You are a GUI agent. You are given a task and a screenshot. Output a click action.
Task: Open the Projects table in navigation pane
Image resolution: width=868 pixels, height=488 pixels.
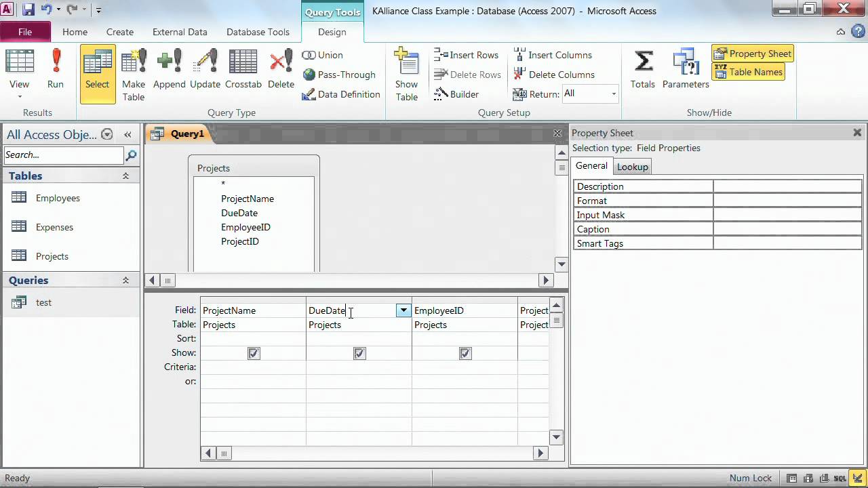point(52,256)
